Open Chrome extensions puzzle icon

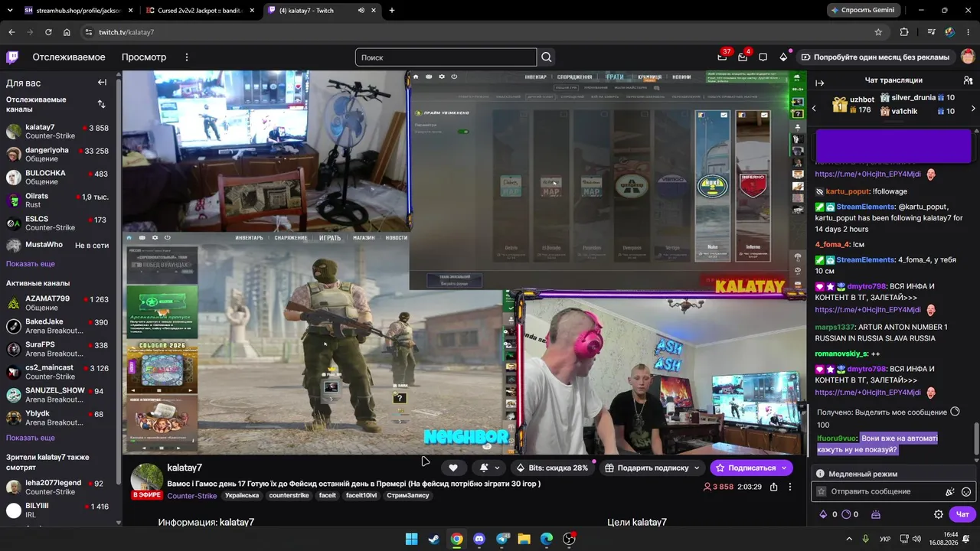click(x=904, y=32)
